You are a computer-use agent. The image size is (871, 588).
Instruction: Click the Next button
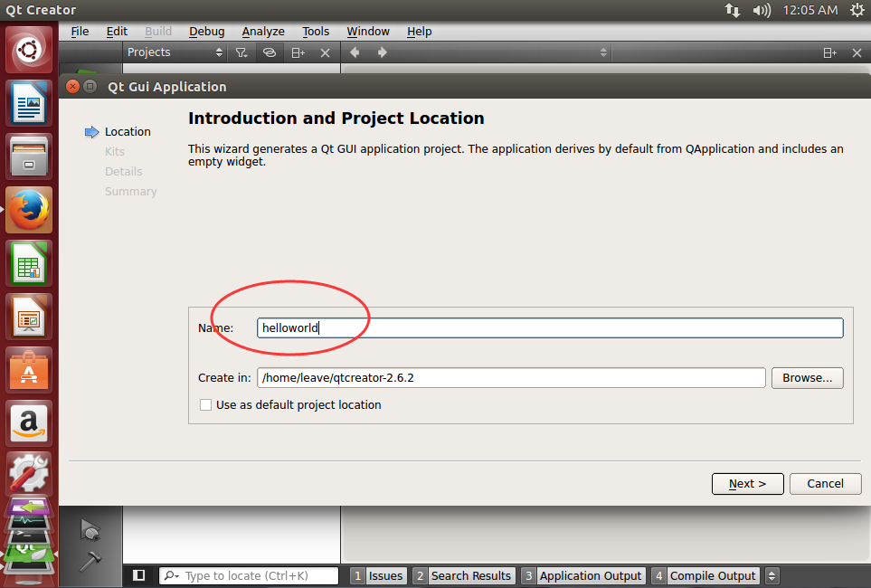click(748, 483)
